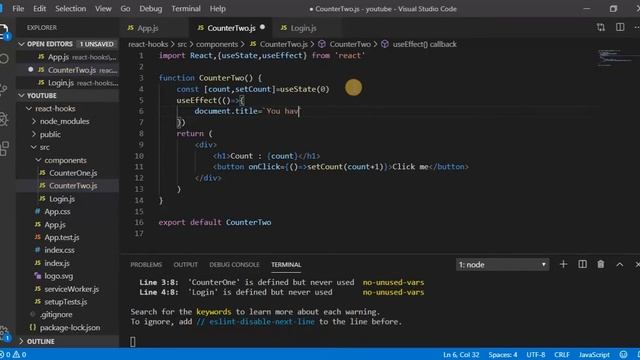
Task: Open the Go menu
Action: coord(125,9)
